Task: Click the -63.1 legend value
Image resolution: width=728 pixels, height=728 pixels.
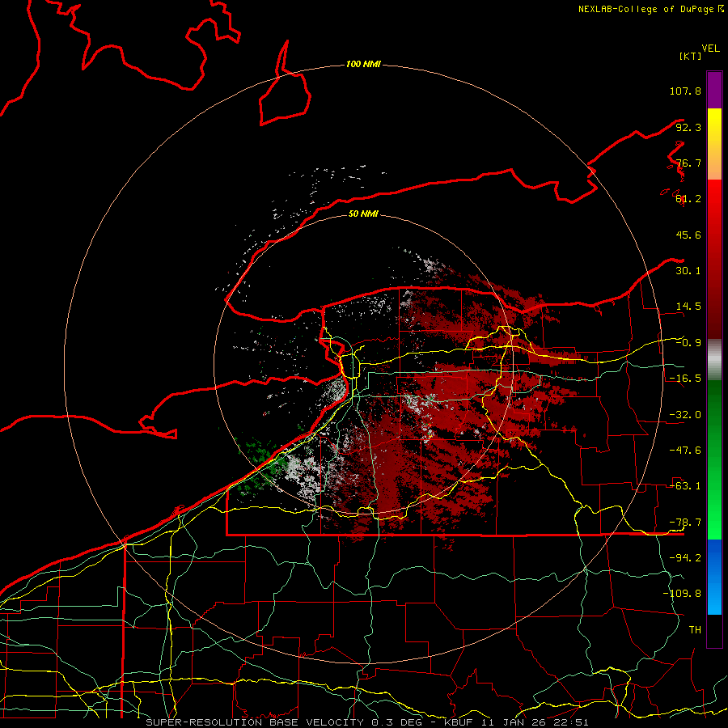Action: (685, 486)
